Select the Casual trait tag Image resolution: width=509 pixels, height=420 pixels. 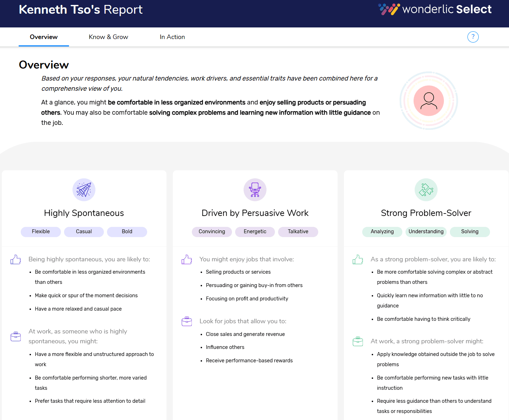coord(84,231)
